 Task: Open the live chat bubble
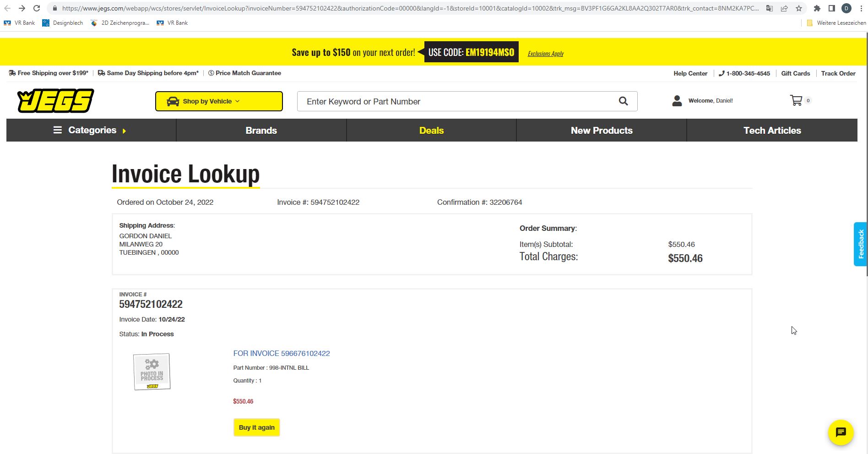[x=841, y=432]
